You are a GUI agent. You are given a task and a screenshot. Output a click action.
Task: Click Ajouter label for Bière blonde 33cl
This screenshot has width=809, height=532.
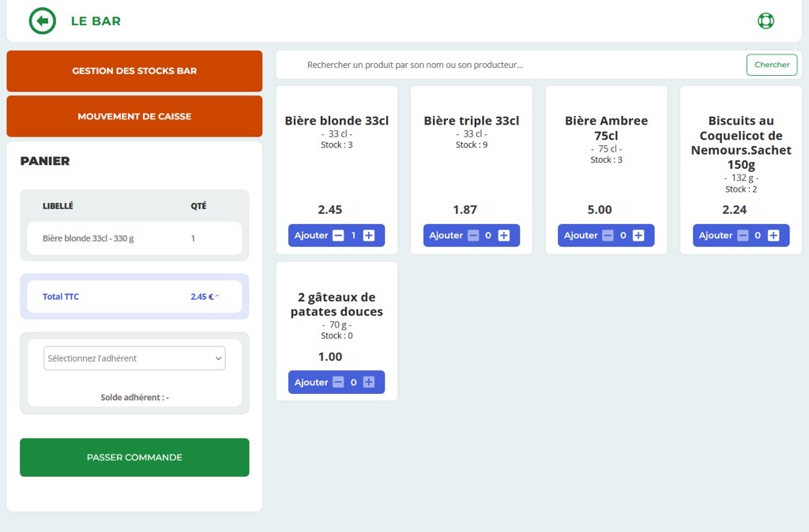pyautogui.click(x=311, y=235)
